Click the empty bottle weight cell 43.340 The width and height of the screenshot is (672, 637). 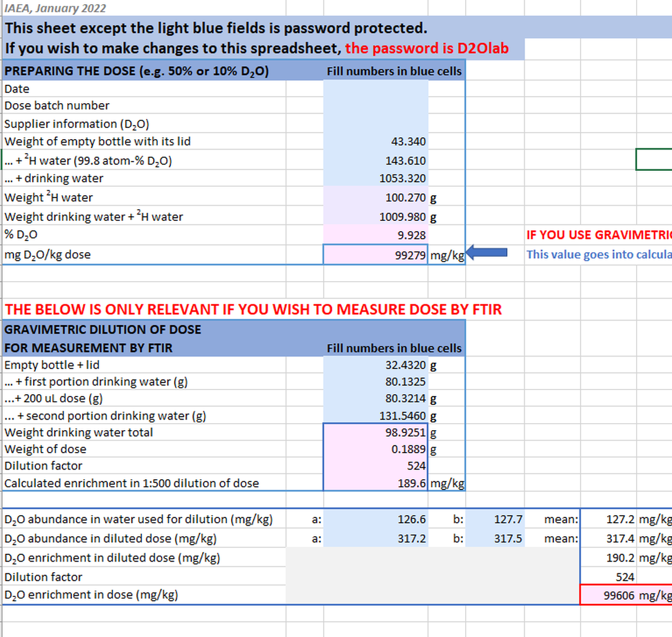375,141
